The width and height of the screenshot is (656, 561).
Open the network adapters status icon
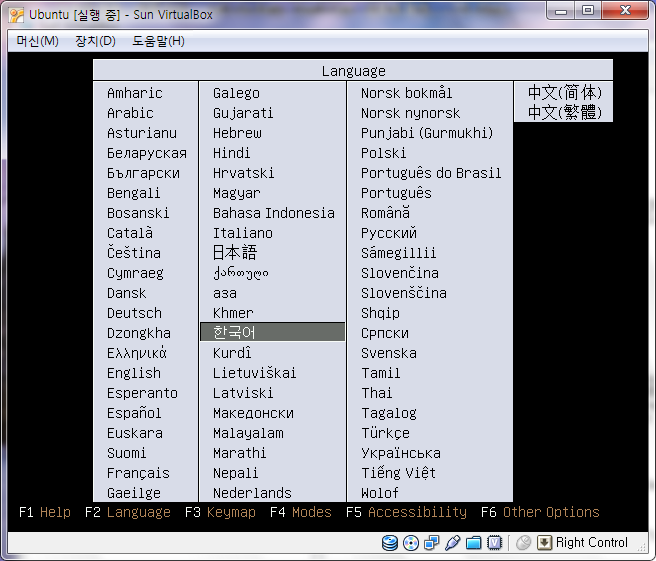pos(432,543)
